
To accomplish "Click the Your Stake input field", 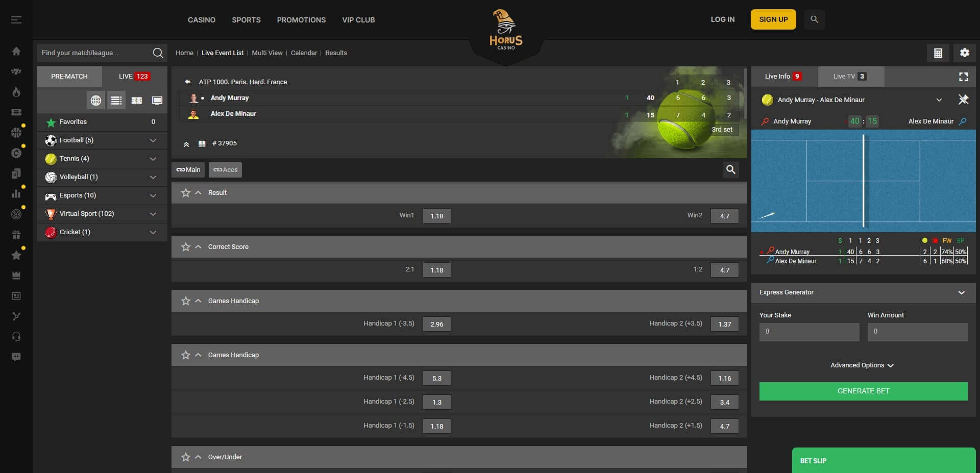I will pos(808,332).
